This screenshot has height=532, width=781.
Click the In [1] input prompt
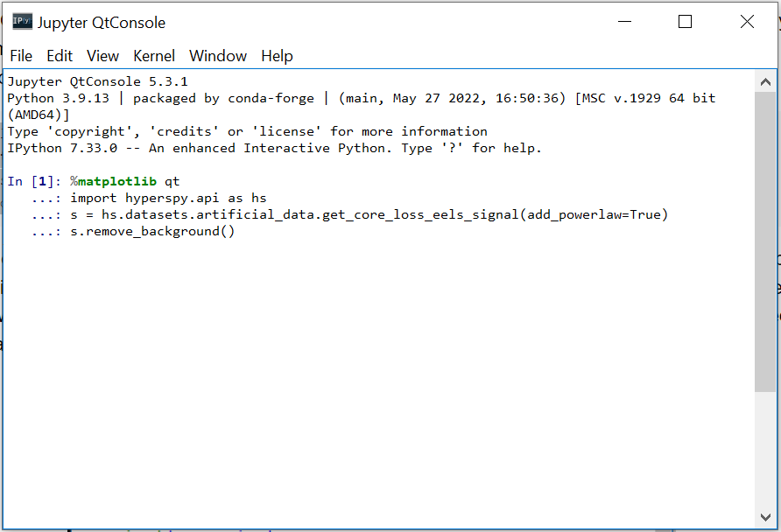point(35,181)
